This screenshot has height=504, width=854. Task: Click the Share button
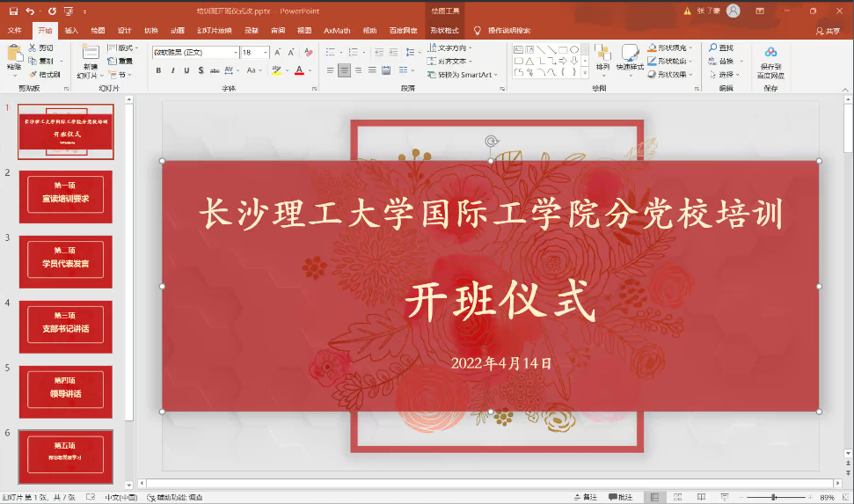pos(826,31)
